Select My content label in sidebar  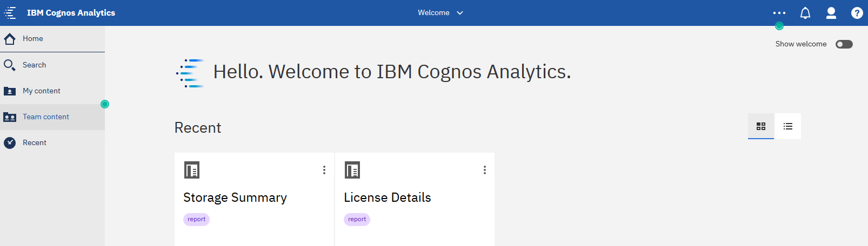(42, 91)
